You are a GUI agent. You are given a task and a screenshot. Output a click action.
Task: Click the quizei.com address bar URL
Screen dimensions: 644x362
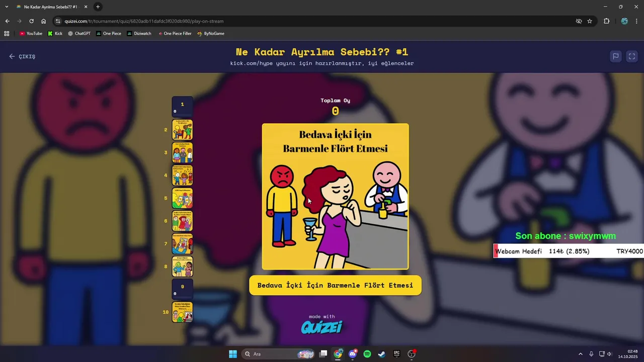click(x=144, y=21)
